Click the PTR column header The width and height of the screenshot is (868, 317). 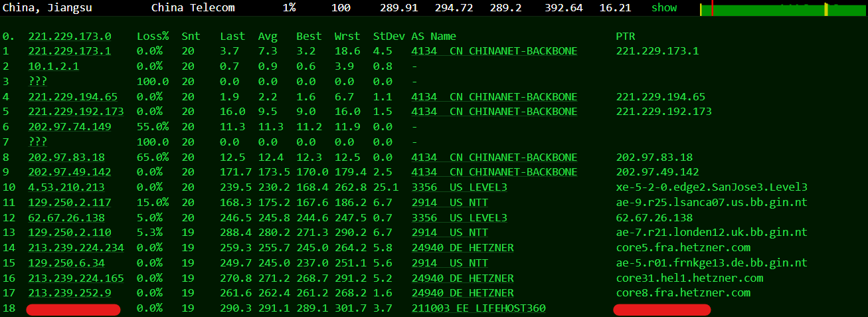(626, 37)
